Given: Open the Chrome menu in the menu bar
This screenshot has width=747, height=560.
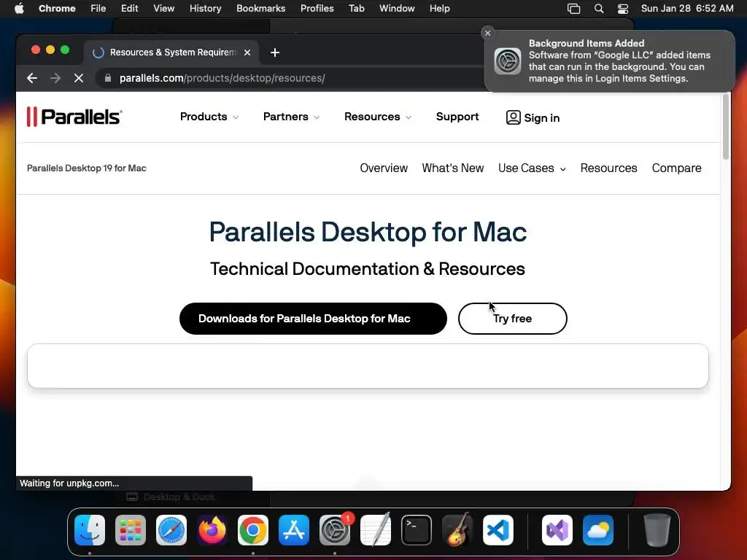Looking at the screenshot, I should (x=57, y=9).
